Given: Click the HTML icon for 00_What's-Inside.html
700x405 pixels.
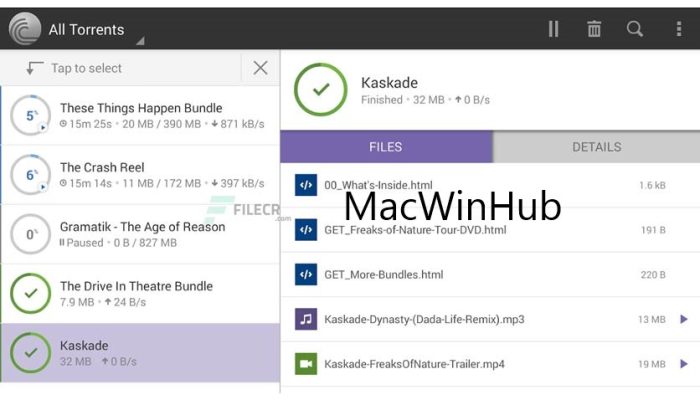Looking at the screenshot, I should [x=306, y=185].
